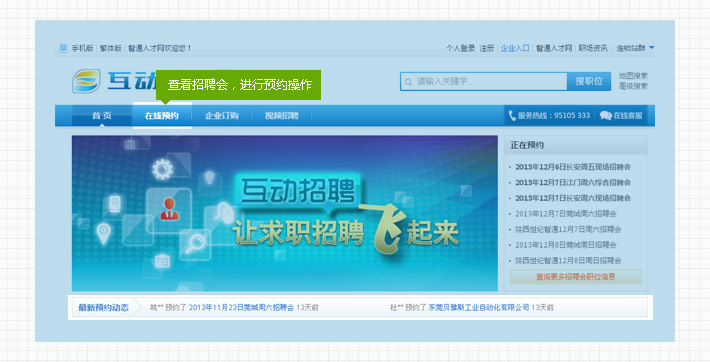Click the keyword search input field
This screenshot has width=710, height=362.
click(x=484, y=82)
